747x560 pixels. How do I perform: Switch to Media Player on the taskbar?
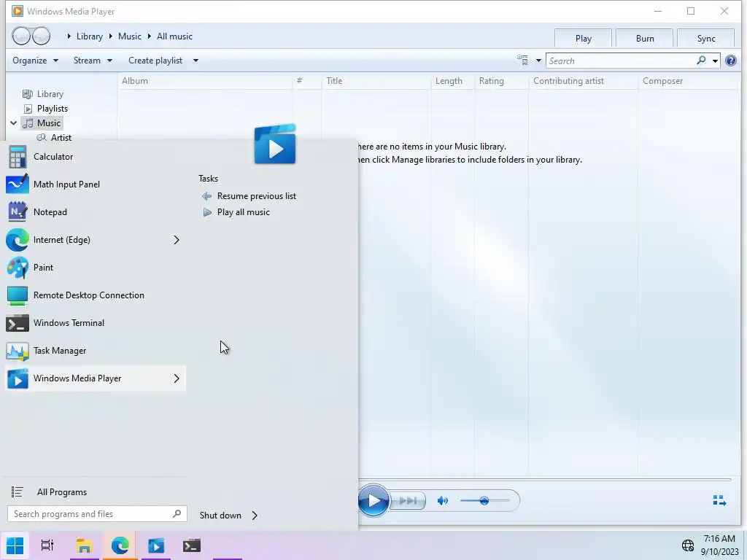click(x=156, y=545)
